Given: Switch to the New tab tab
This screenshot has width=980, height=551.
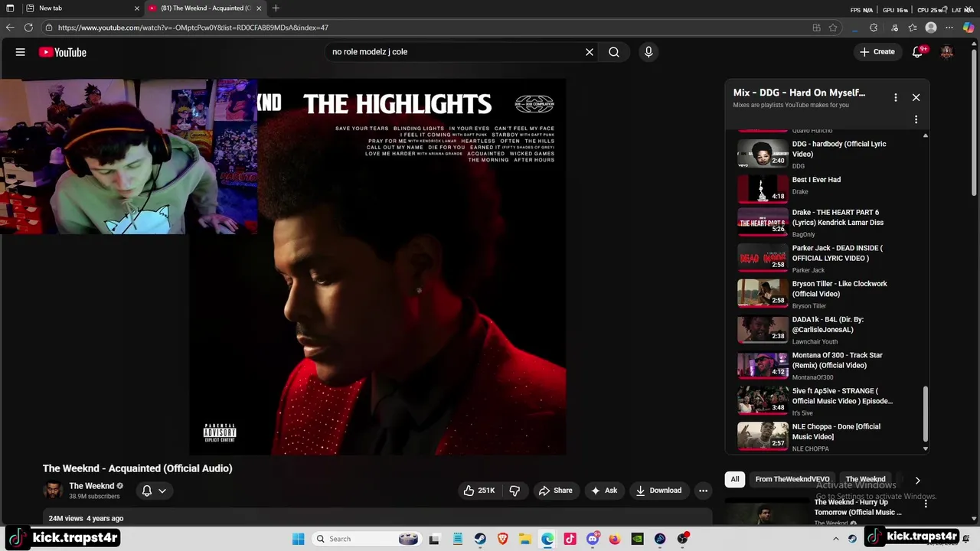Looking at the screenshot, I should [x=83, y=8].
